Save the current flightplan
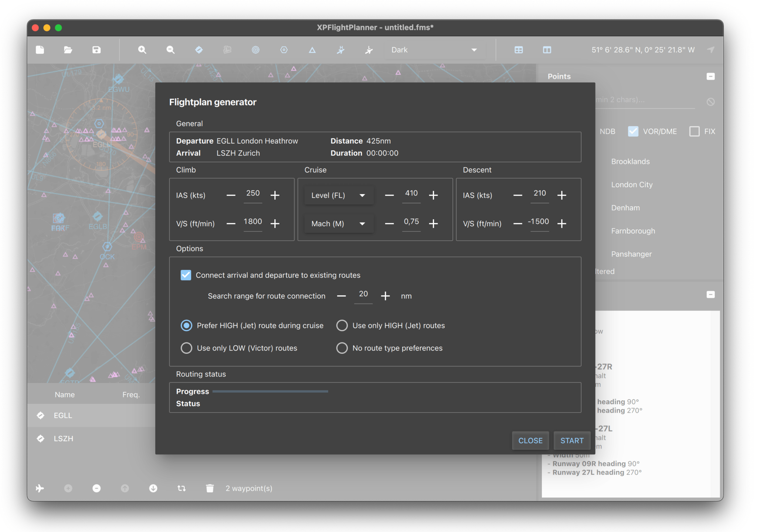 pos(96,50)
